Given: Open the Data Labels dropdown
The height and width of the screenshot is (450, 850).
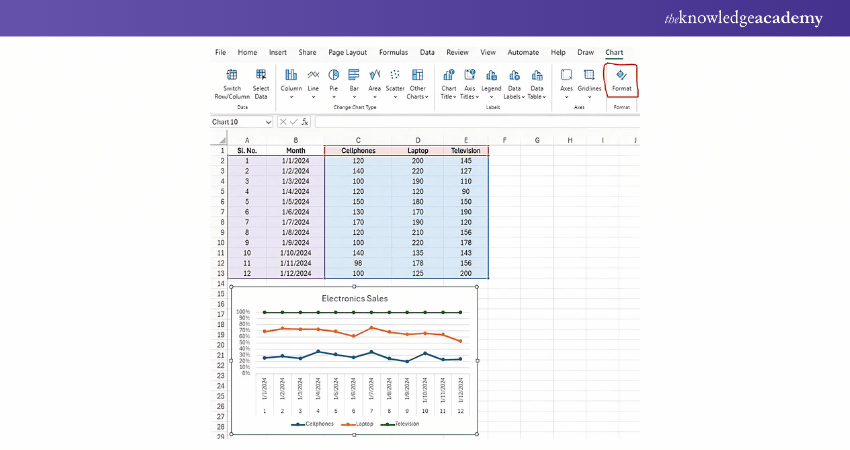Looking at the screenshot, I should [514, 97].
